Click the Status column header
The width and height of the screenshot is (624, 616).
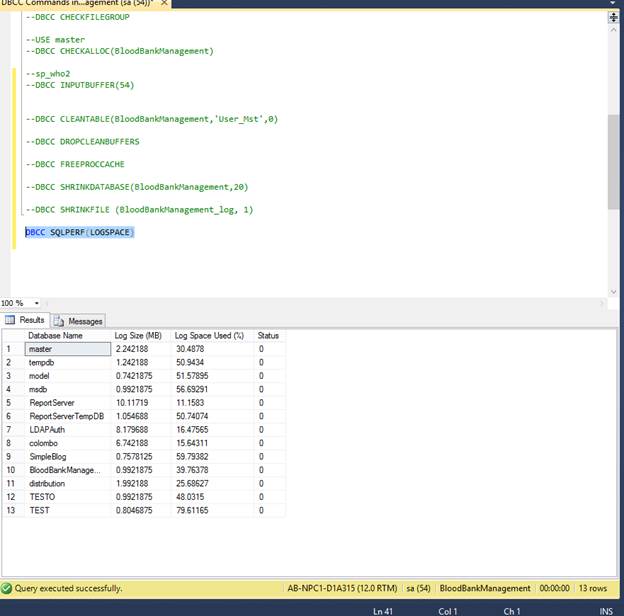coord(269,335)
